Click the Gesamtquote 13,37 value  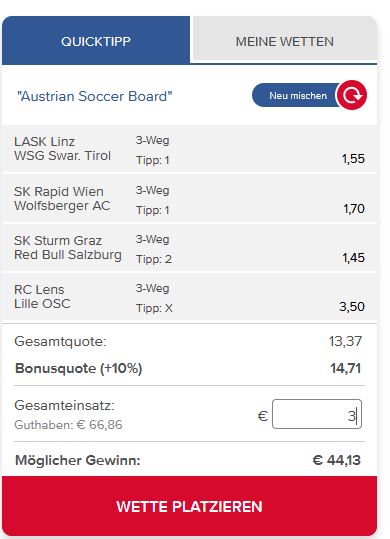pyautogui.click(x=345, y=341)
